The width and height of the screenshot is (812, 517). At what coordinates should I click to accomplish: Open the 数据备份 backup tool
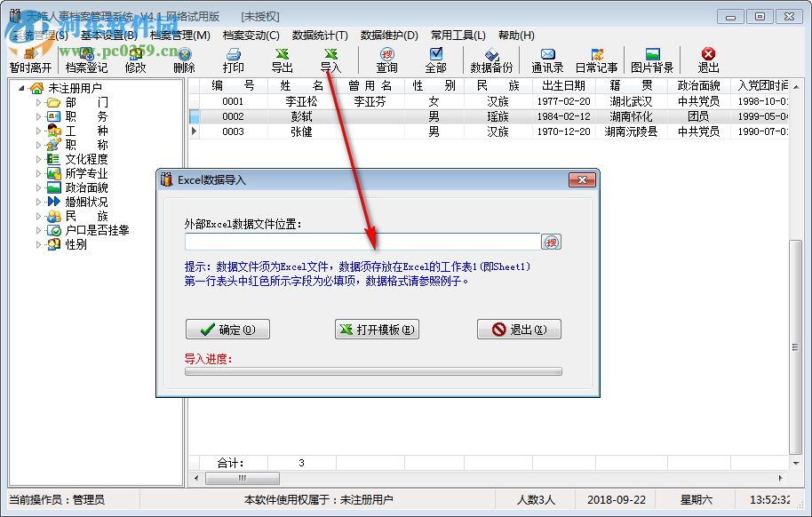point(490,60)
